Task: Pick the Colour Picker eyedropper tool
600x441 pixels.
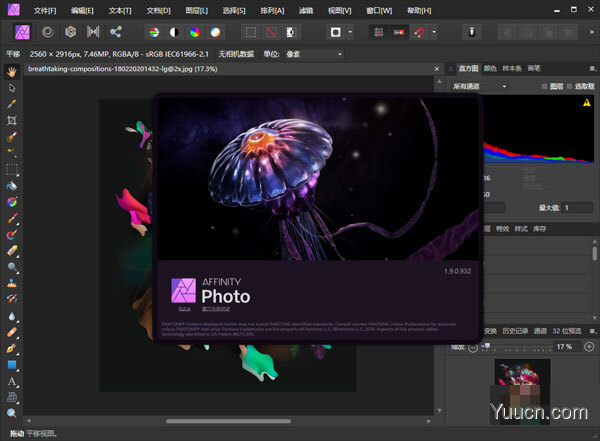Action: pyautogui.click(x=12, y=104)
